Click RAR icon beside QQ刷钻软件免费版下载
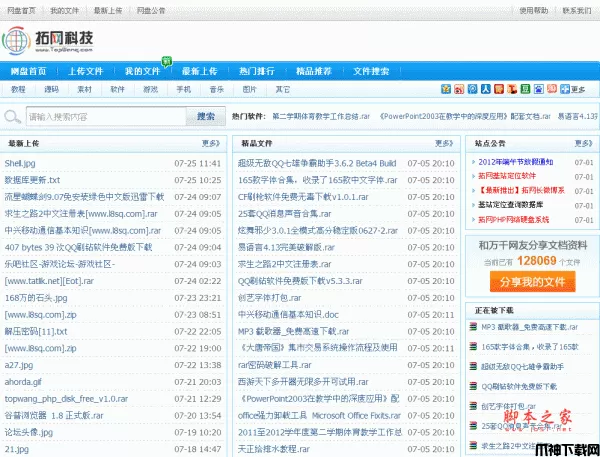The height and width of the screenshot is (457, 600). pyautogui.click(x=474, y=386)
